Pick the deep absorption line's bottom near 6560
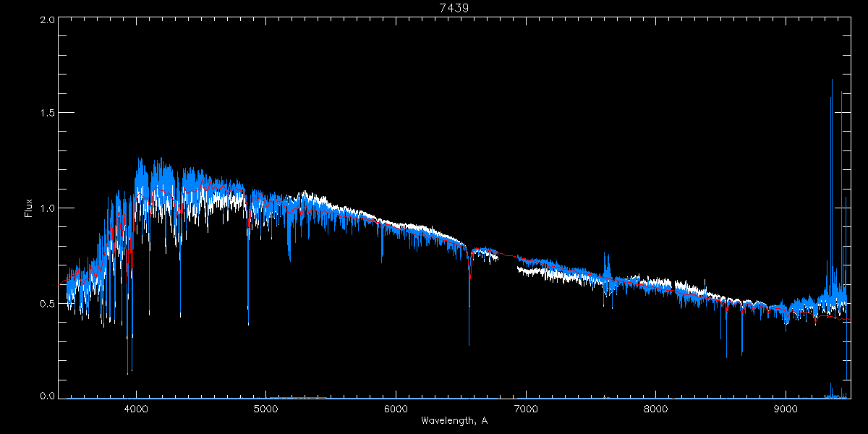This screenshot has width=868, height=434. 469,344
